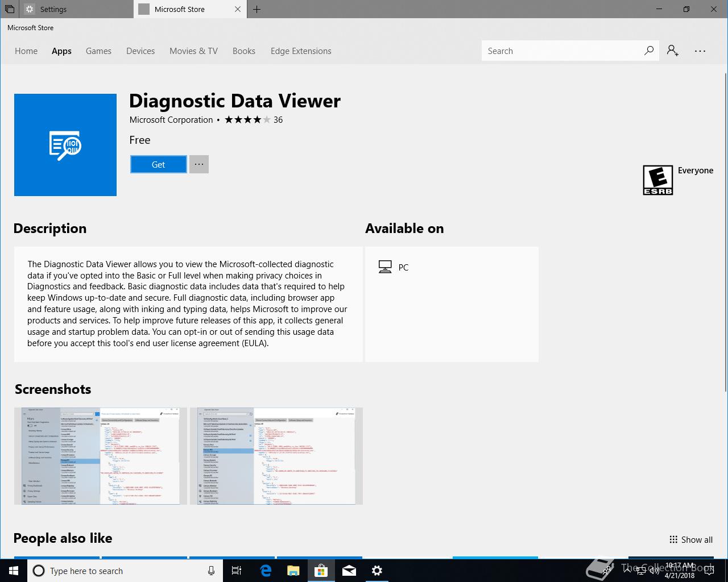Click the Screenshots heading
728x582 pixels.
click(x=53, y=389)
